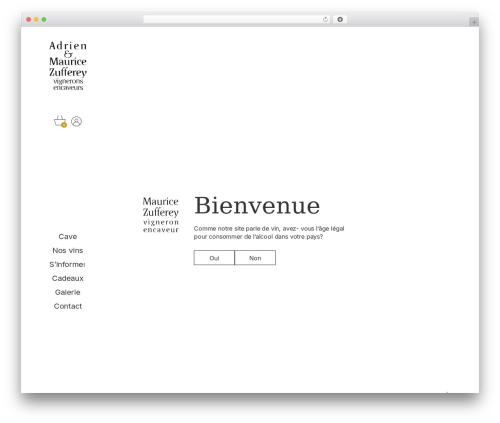The image size is (500, 423).
Task: Click the age verification question text
Action: pos(269,233)
